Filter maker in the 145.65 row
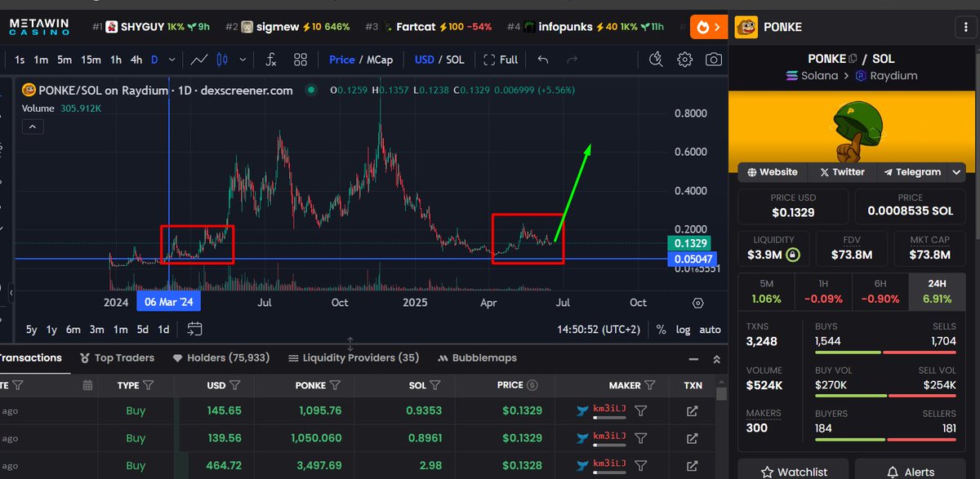The image size is (980, 479). point(641,410)
